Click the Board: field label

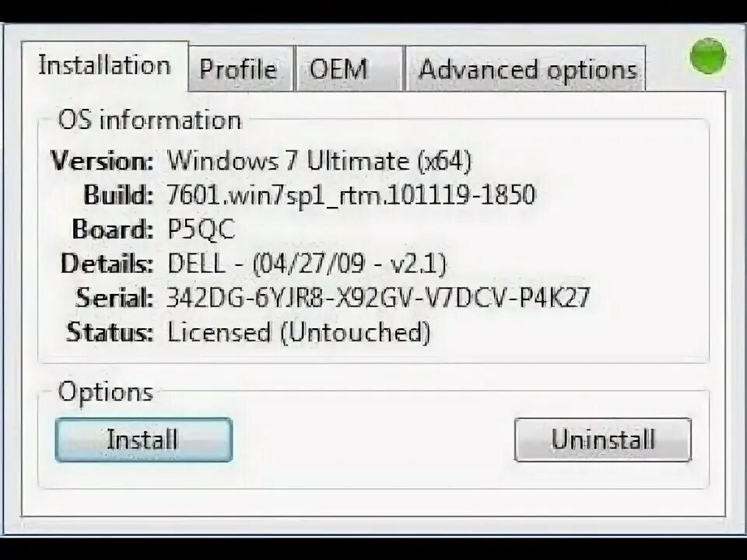[113, 229]
